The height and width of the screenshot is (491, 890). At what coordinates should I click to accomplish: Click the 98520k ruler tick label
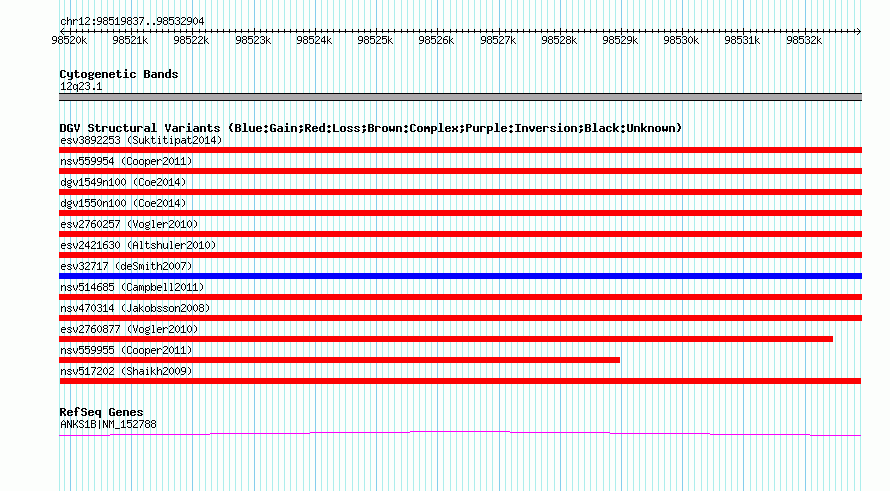(x=69, y=40)
